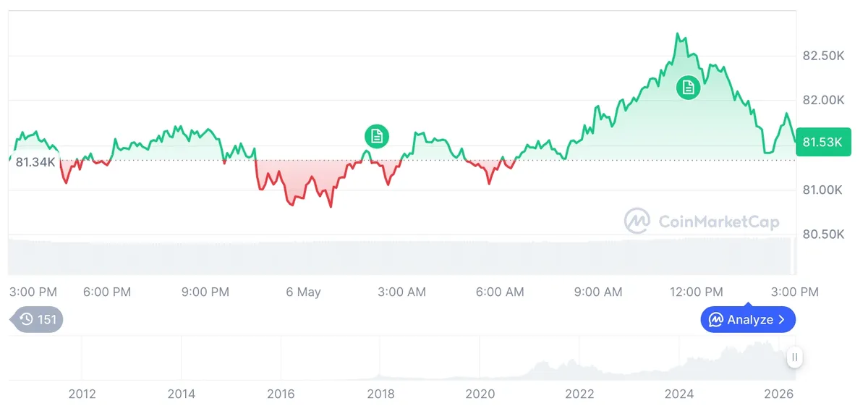Viewport: 868px width, 406px height.
Task: Select 2026 on the mini timeline
Action: click(779, 394)
